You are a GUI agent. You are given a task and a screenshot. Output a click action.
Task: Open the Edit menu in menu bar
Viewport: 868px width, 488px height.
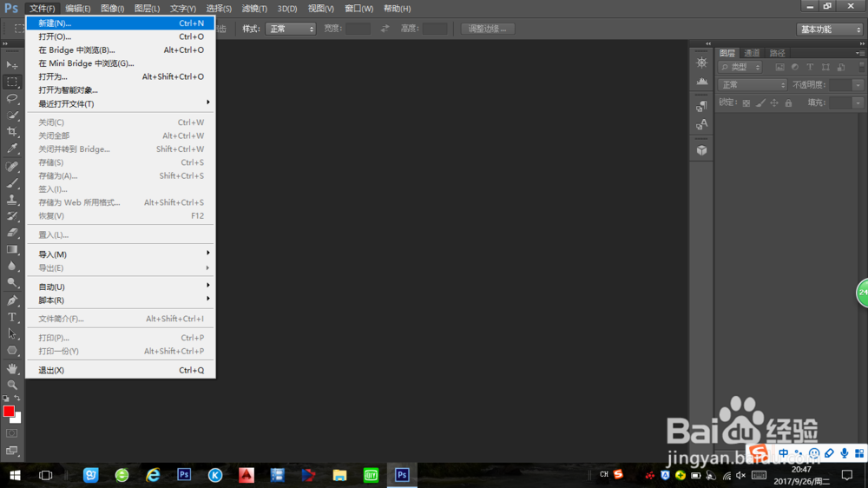pos(77,9)
